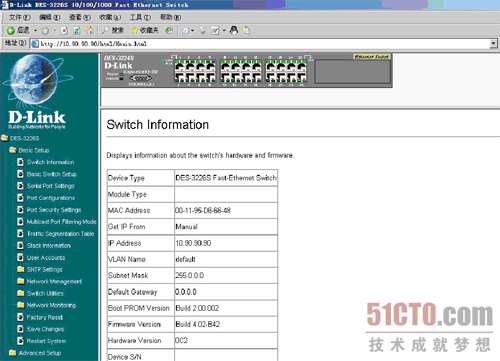Click the Print icon in toolbar
500x361 pixels.
202,31
